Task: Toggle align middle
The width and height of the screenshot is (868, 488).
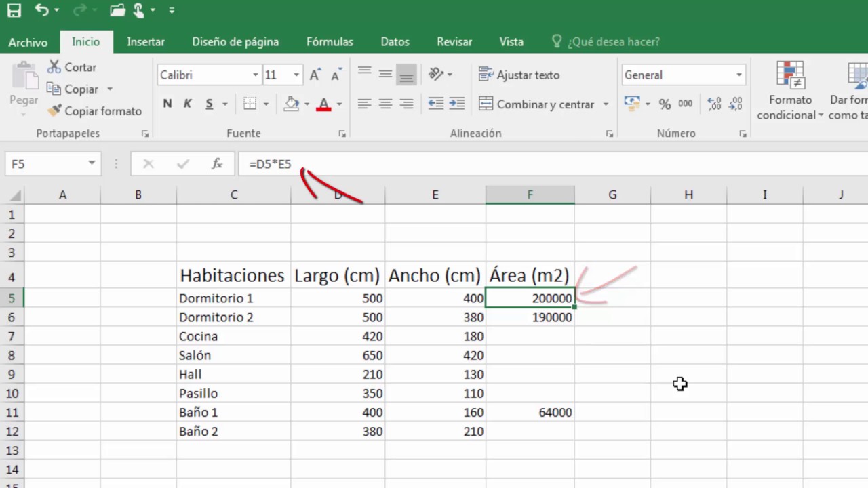Action: (385, 74)
